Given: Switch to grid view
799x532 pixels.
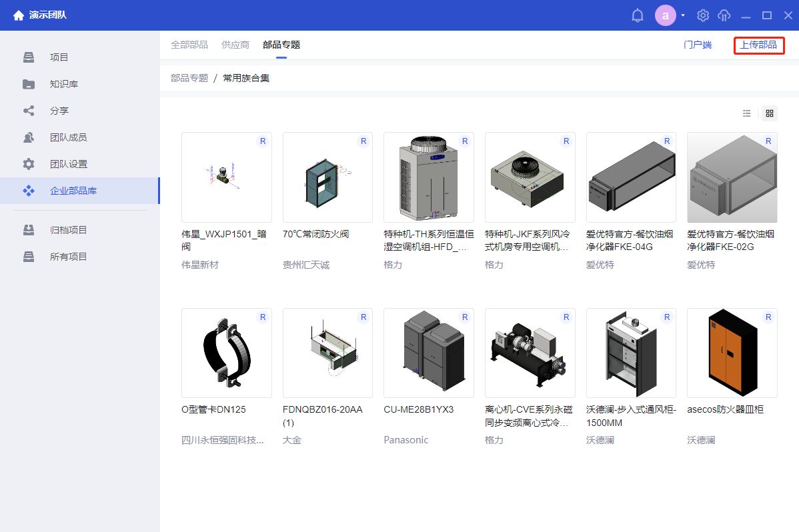Looking at the screenshot, I should pos(770,113).
